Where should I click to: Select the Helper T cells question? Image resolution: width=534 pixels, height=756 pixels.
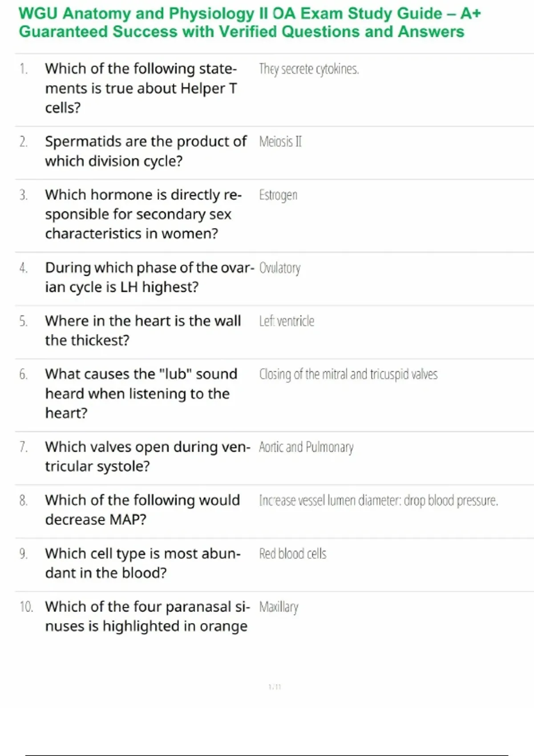tap(141, 88)
